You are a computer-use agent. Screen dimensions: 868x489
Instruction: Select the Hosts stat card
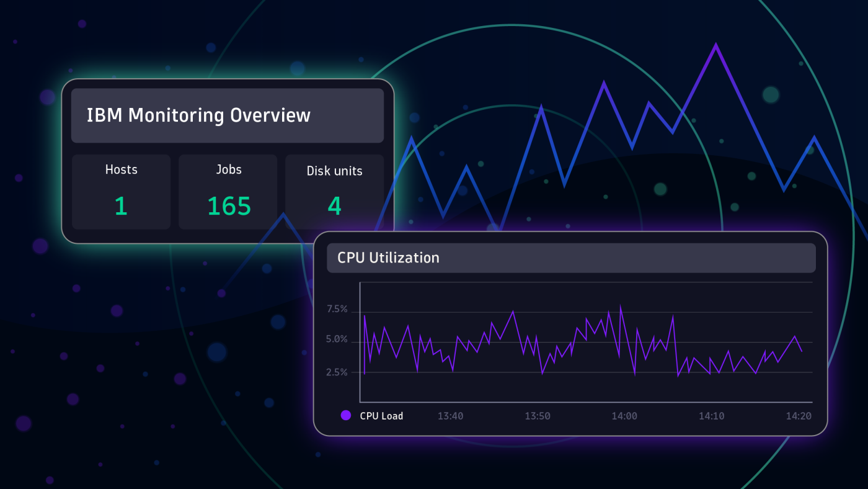click(x=121, y=191)
